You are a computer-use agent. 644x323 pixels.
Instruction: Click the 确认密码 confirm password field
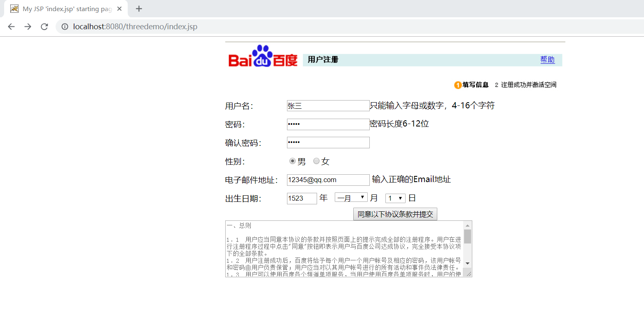[x=328, y=143]
